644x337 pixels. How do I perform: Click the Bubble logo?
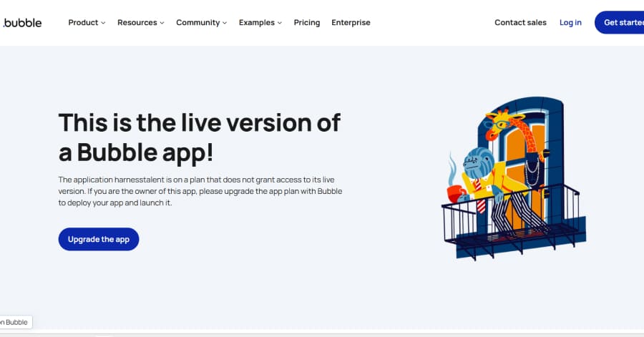click(22, 23)
